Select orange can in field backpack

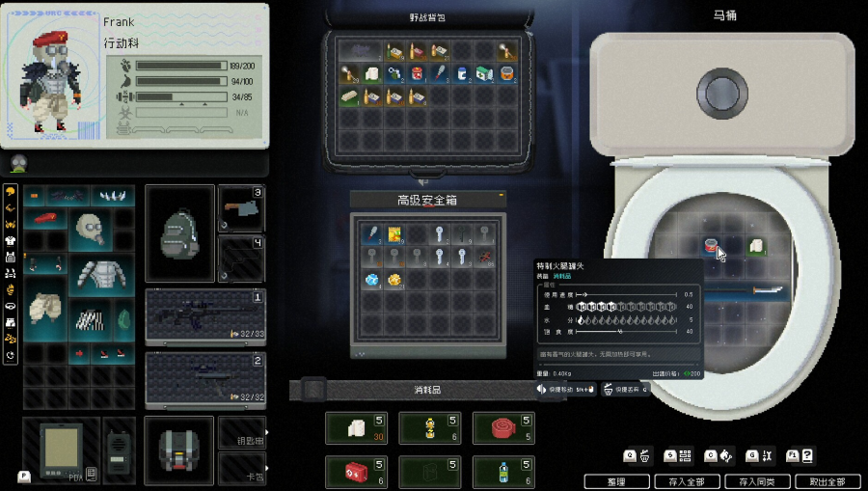(507, 73)
